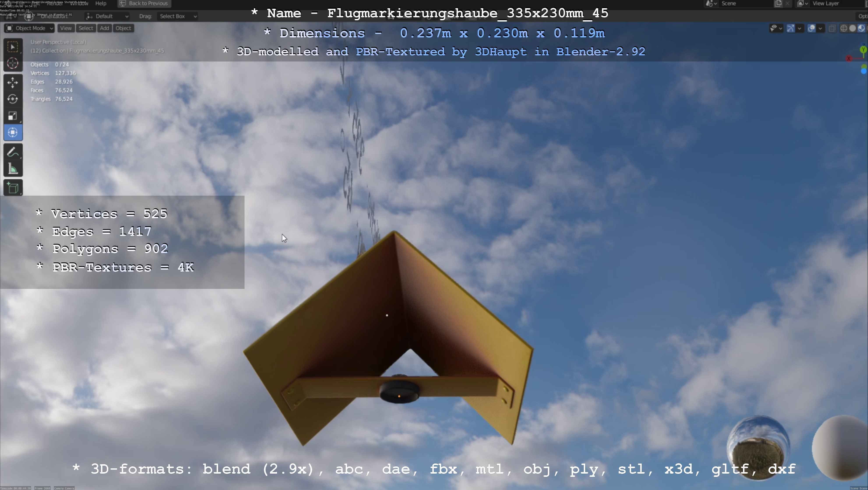
Task: Switch to solid viewport shading
Action: [852, 28]
